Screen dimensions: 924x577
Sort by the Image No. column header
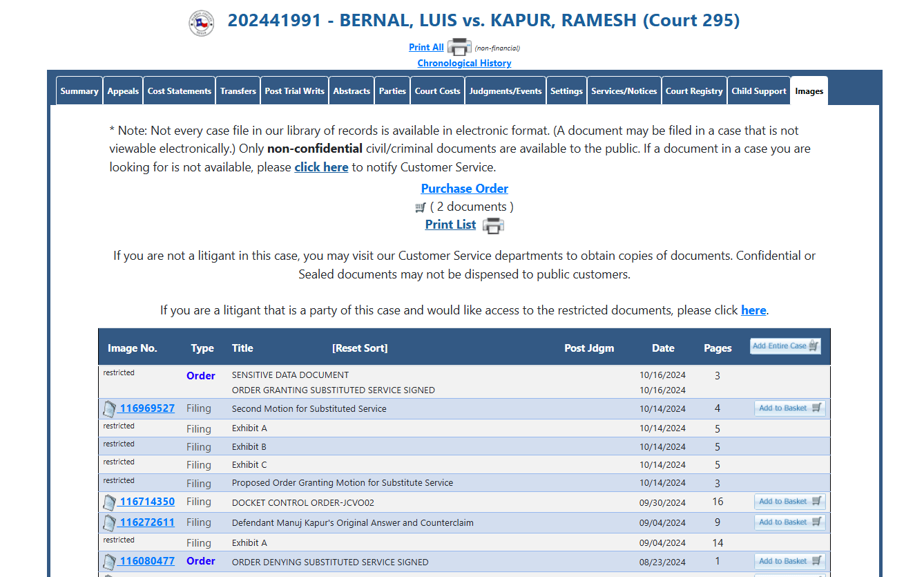133,348
